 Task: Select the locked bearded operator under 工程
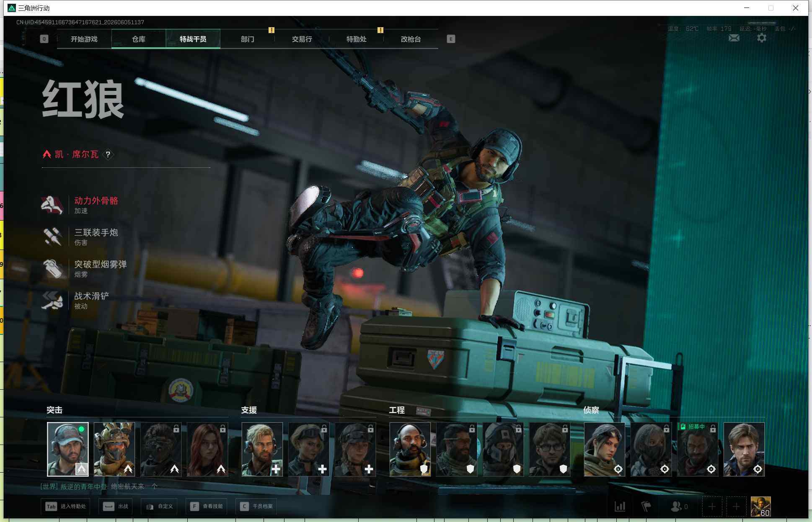point(457,449)
